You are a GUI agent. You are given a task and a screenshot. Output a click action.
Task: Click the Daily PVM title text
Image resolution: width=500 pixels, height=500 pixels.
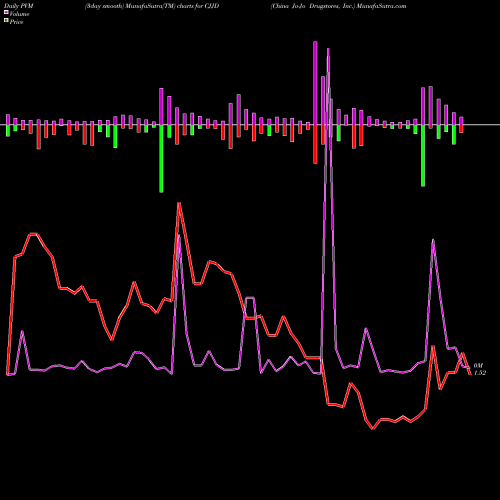[x=19, y=6]
